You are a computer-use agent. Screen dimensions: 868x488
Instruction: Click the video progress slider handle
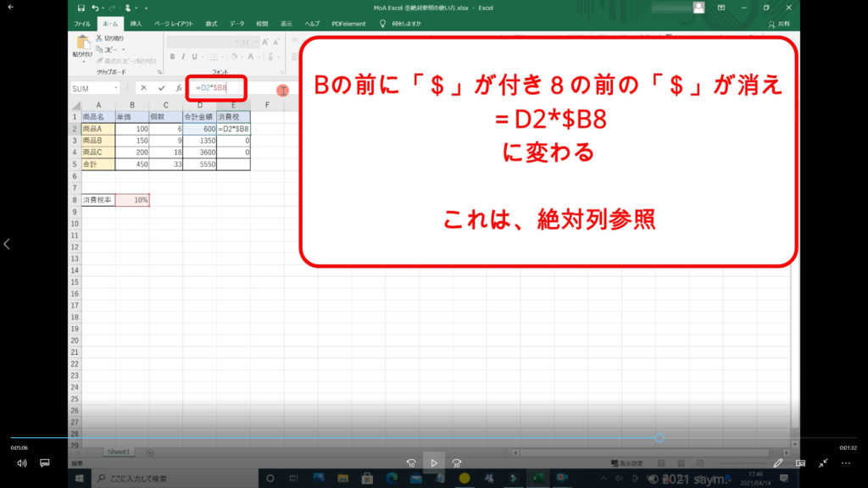pos(659,438)
